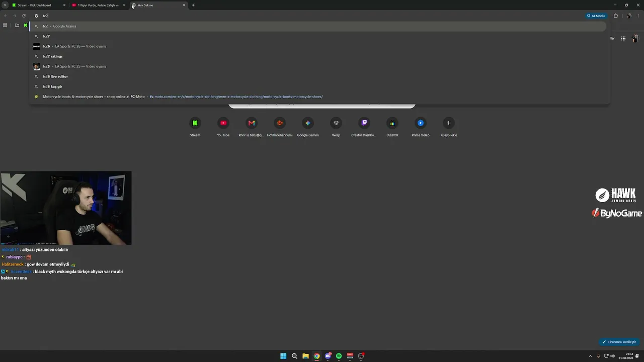This screenshot has width=644, height=362.
Task: Open the Worp shortcut tile
Action: [336, 127]
